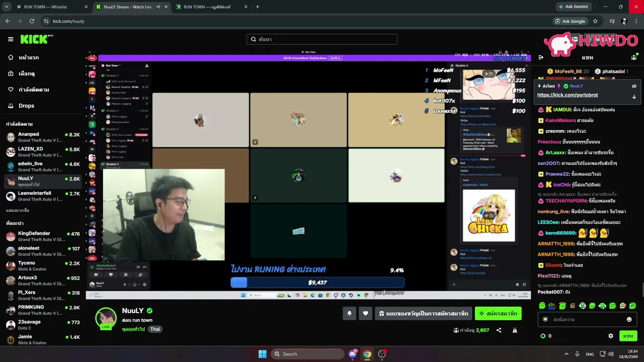Click the NuuLY live avatar thumbnail
Screen dimensions: 644x362
point(106,318)
